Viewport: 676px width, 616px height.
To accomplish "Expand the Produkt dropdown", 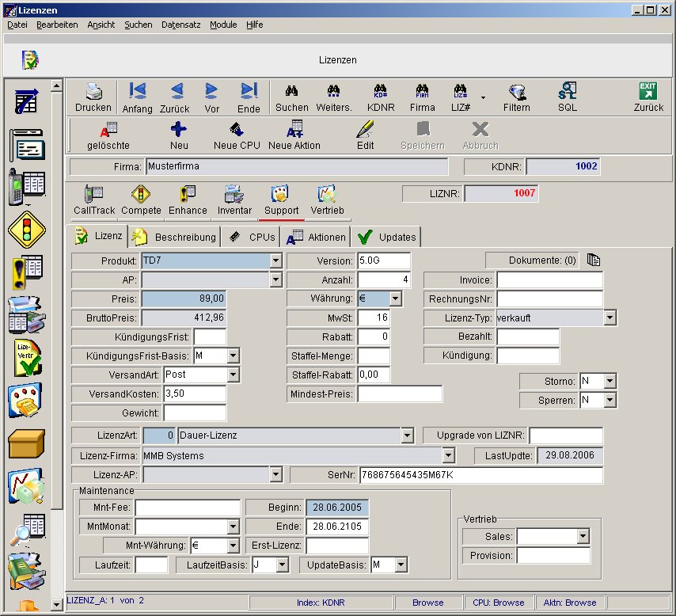I will pyautogui.click(x=275, y=260).
